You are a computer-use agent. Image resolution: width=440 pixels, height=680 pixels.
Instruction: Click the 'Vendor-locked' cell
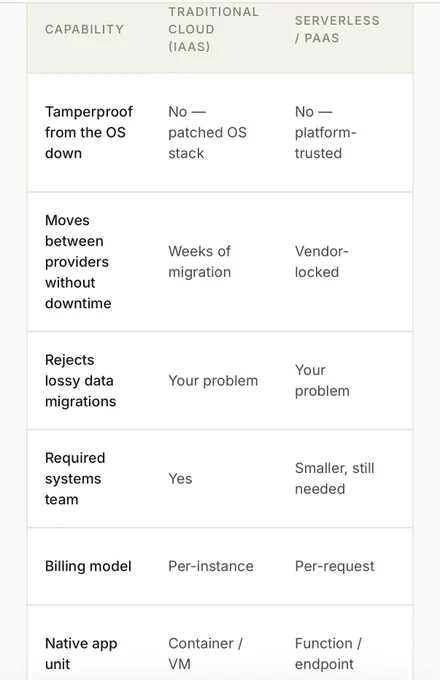point(322,262)
